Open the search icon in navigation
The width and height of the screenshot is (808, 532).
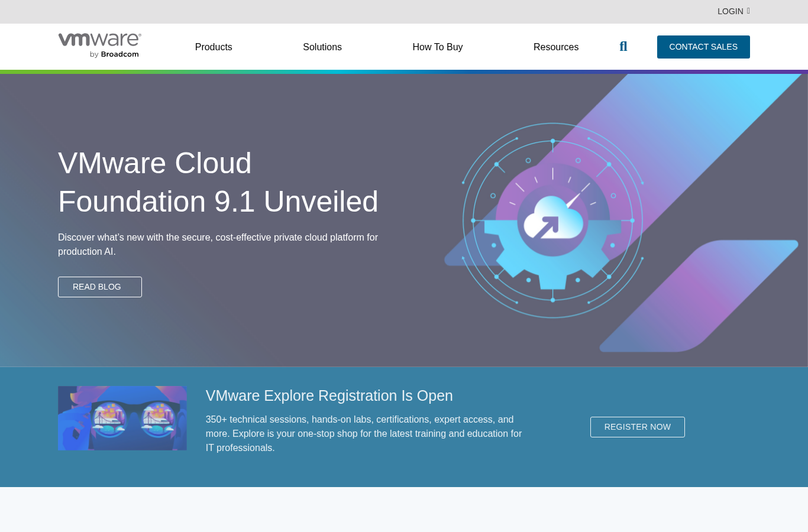623,47
